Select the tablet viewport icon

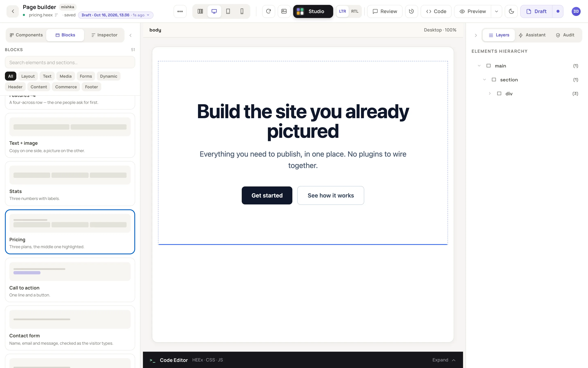[228, 11]
